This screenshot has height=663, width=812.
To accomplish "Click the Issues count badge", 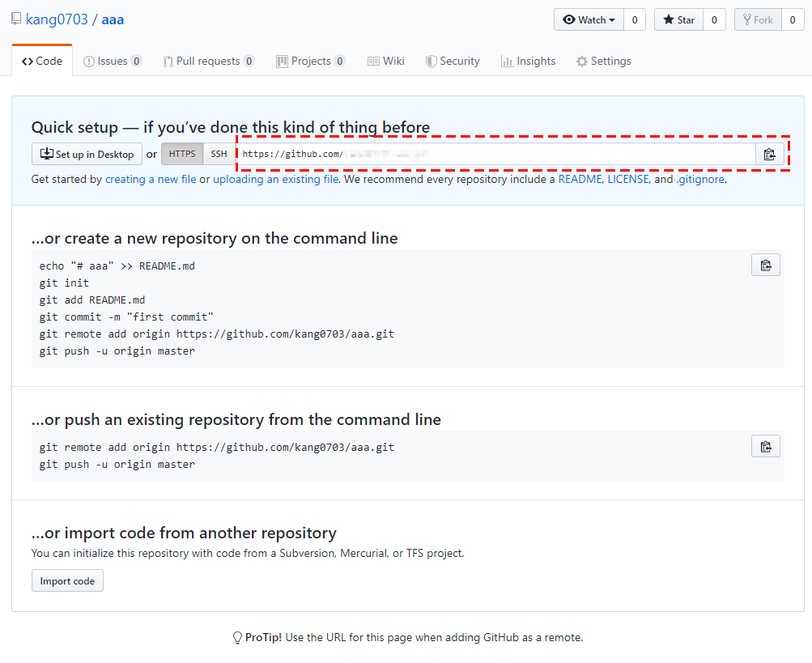I will 136,62.
